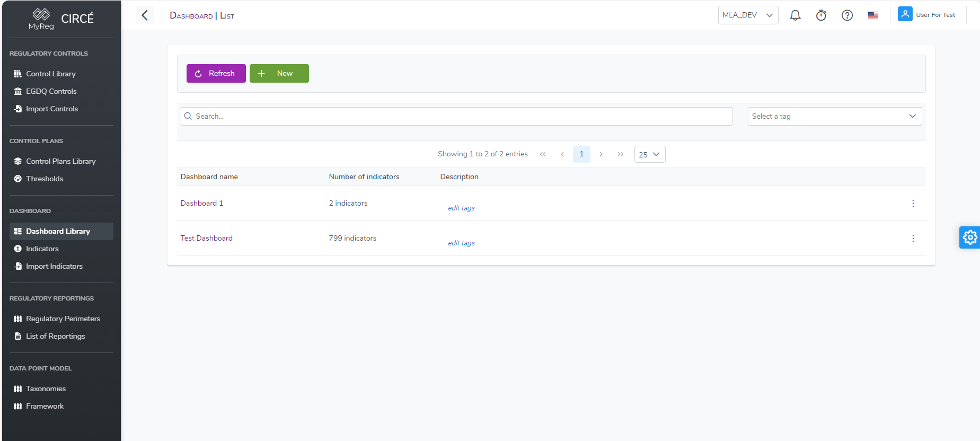Click the green New button
980x441 pixels.
(279, 73)
